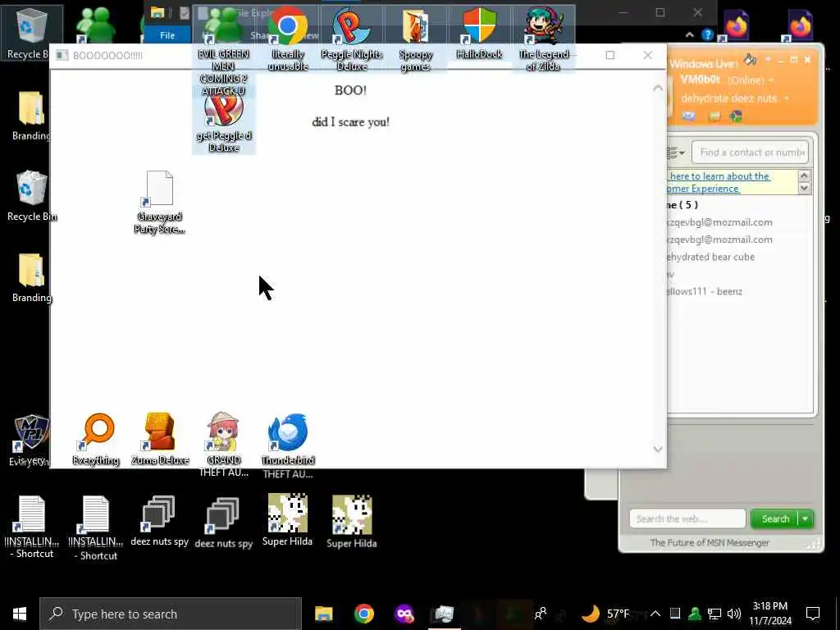Maximize the BOOOOOOO!!!!! window
840x630 pixels.
tap(609, 55)
